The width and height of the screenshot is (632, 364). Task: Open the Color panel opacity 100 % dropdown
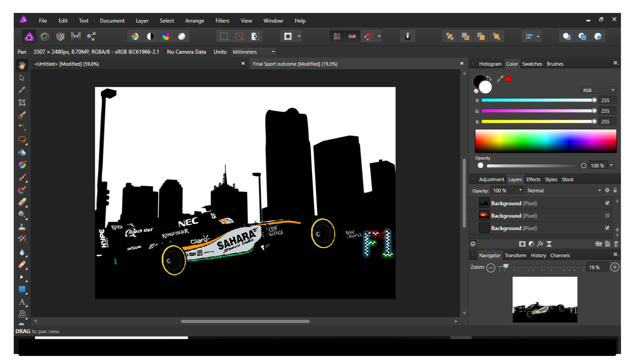[x=611, y=165]
